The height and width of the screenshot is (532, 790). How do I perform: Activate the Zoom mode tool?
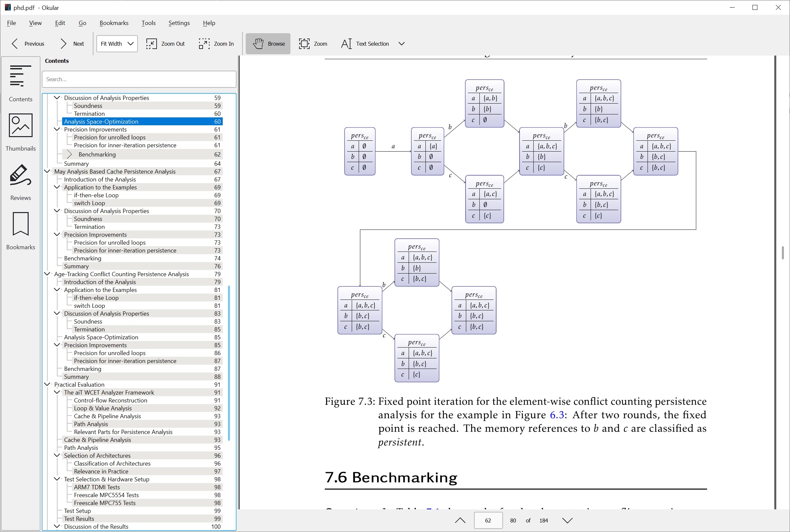click(x=313, y=43)
